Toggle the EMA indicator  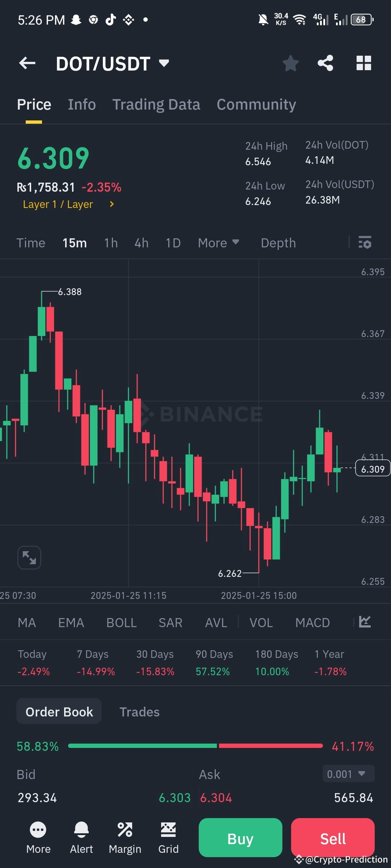click(71, 623)
